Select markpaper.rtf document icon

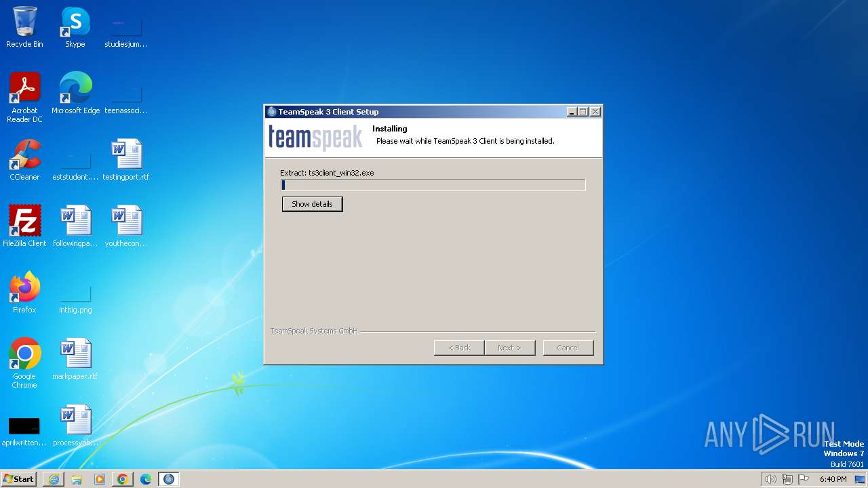(75, 359)
